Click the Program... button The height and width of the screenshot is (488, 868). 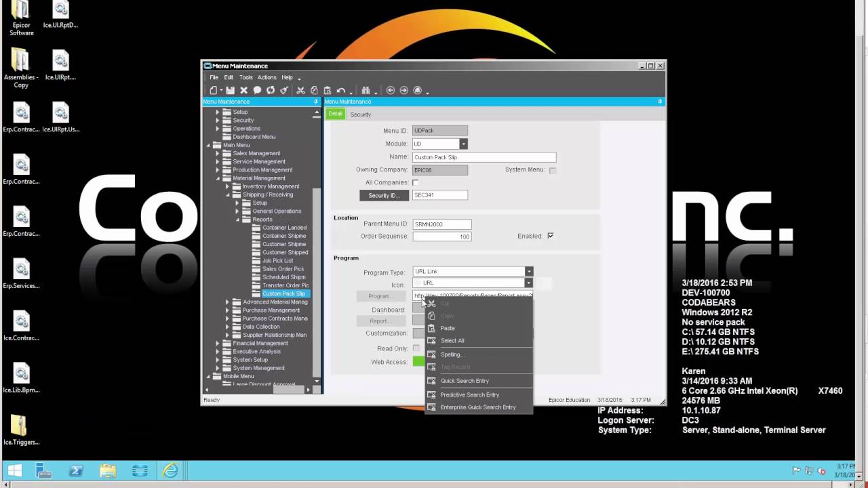pos(380,296)
